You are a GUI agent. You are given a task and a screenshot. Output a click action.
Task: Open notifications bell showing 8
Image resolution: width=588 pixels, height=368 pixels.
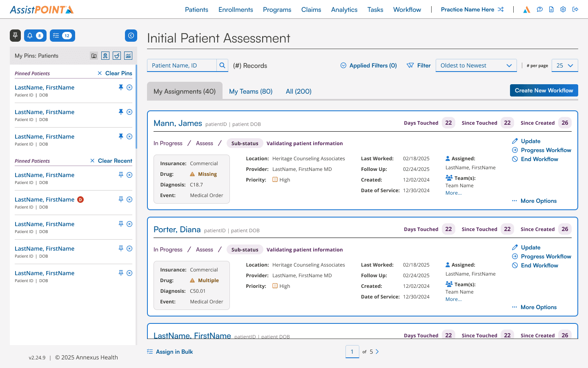35,36
